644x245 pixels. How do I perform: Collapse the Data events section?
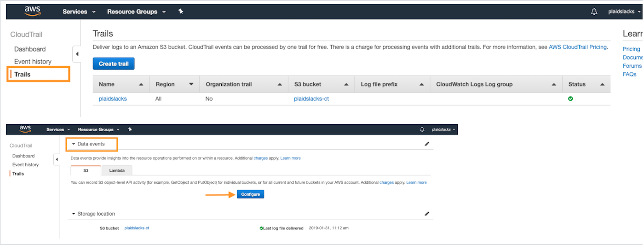pyautogui.click(x=74, y=144)
